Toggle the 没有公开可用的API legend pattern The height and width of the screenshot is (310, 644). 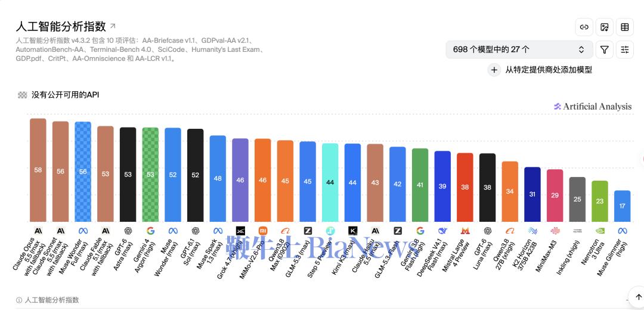23,95
